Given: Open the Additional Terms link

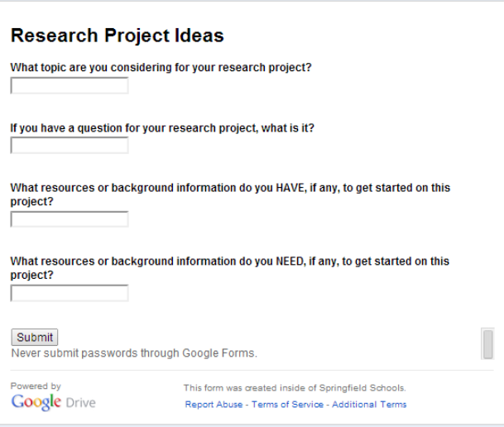Looking at the screenshot, I should [369, 405].
